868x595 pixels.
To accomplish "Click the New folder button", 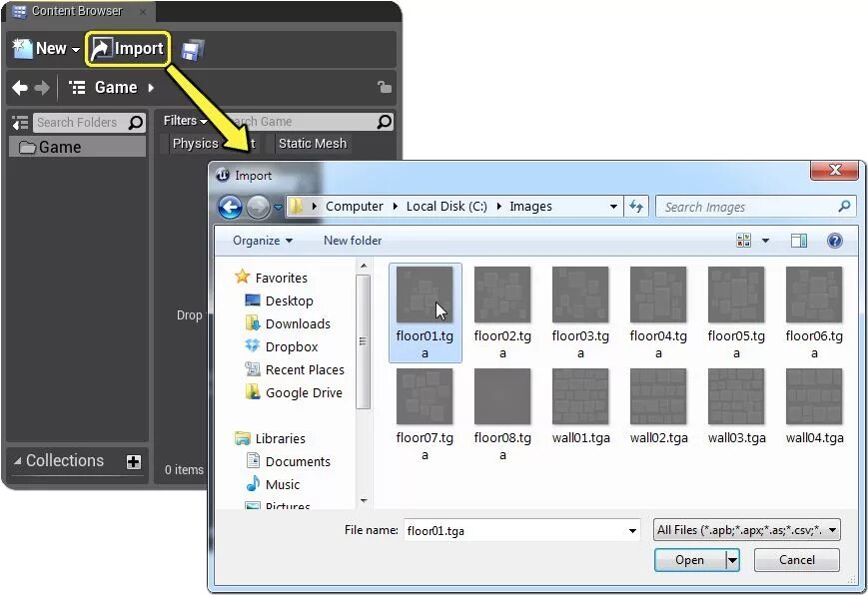I will click(x=353, y=241).
